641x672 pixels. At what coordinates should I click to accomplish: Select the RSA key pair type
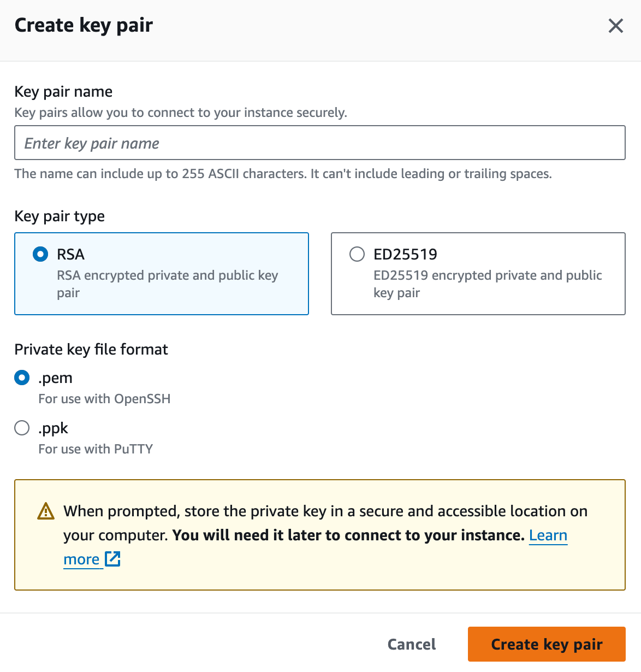click(40, 254)
